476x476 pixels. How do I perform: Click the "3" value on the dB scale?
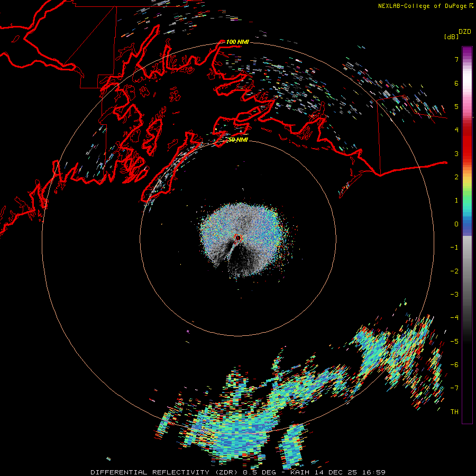click(x=456, y=153)
